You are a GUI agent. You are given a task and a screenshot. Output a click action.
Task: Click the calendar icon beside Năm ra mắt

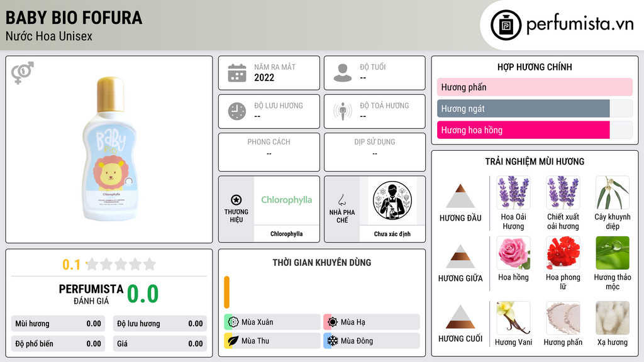[x=237, y=73]
